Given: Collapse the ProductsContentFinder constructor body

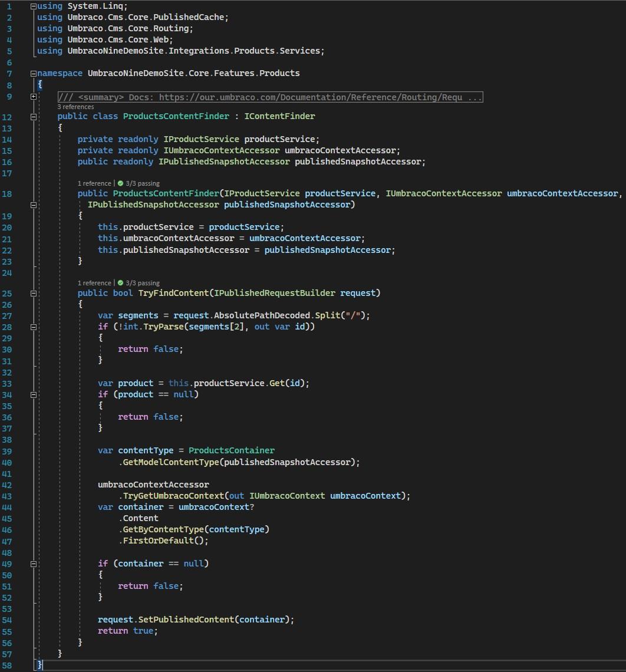Looking at the screenshot, I should point(34,205).
